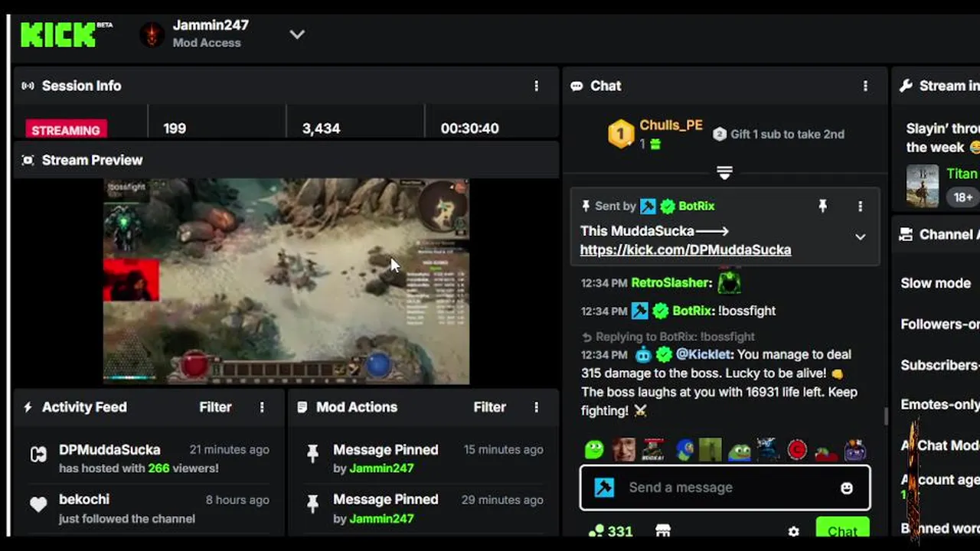The width and height of the screenshot is (980, 551).
Task: Open Activity Feed three-dot menu
Action: coord(262,407)
